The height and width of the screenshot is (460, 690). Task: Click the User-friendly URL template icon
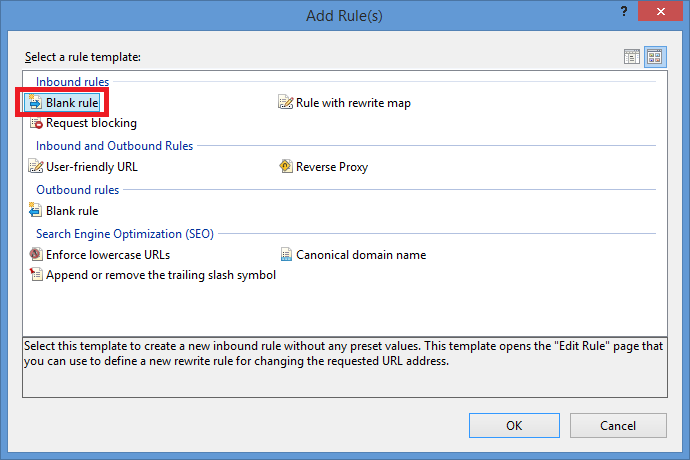[36, 167]
